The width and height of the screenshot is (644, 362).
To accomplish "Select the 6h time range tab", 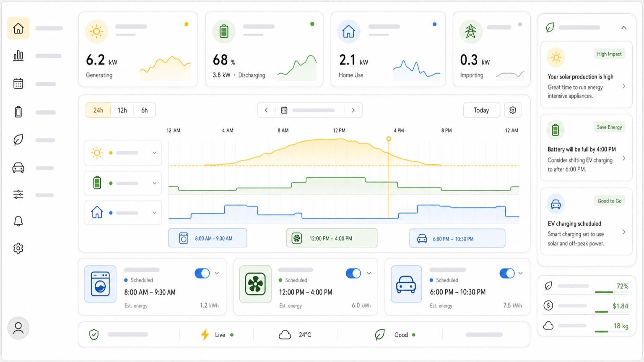I will 144,110.
